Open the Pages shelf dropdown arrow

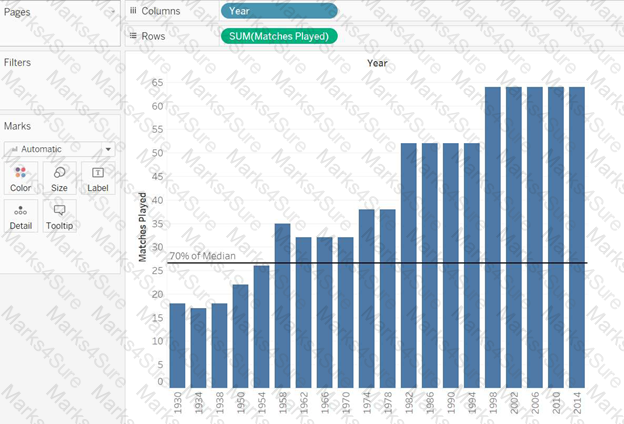113,12
